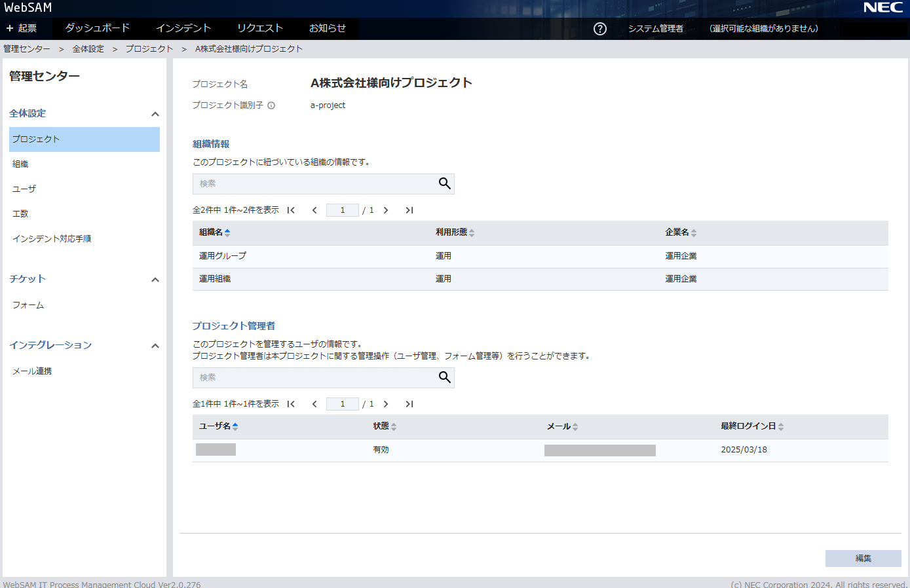Open the インシデント menu
Viewport: 910px width, 588px height.
coord(183,28)
